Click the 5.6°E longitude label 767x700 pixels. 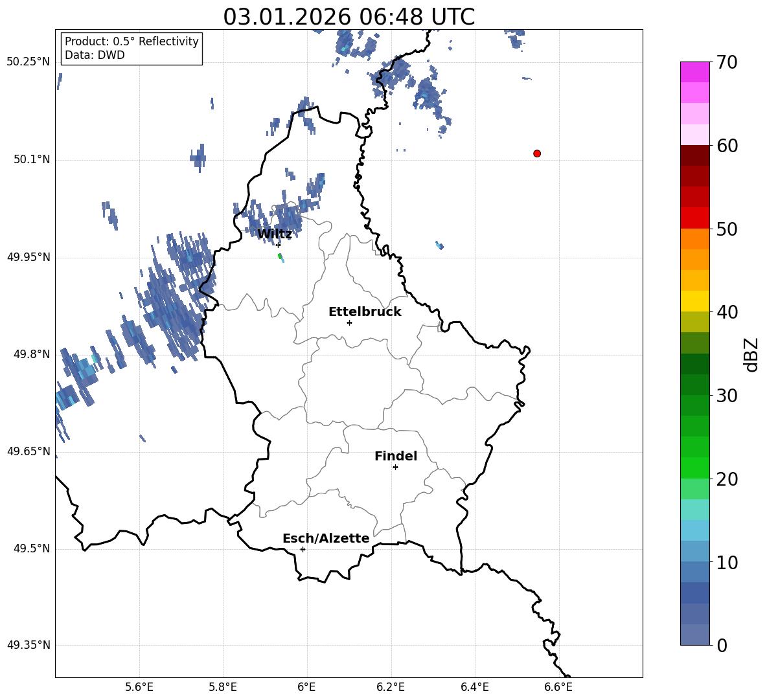coord(139,687)
